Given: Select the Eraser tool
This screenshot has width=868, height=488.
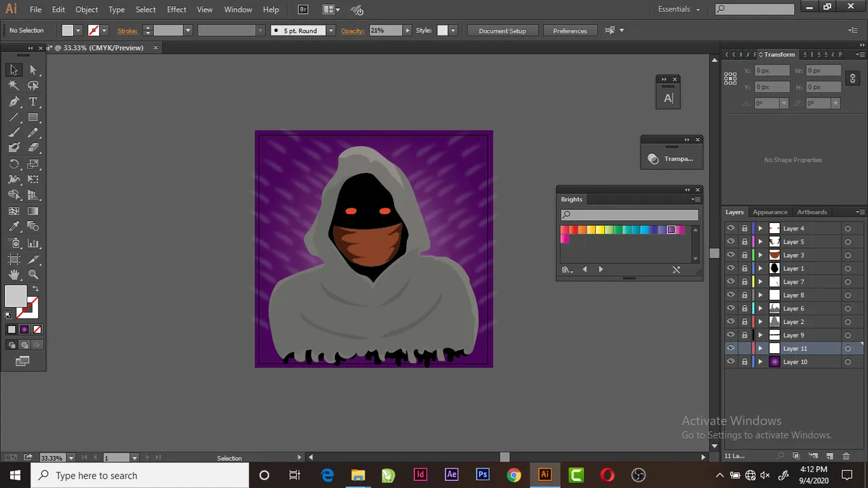Looking at the screenshot, I should pos(33,148).
